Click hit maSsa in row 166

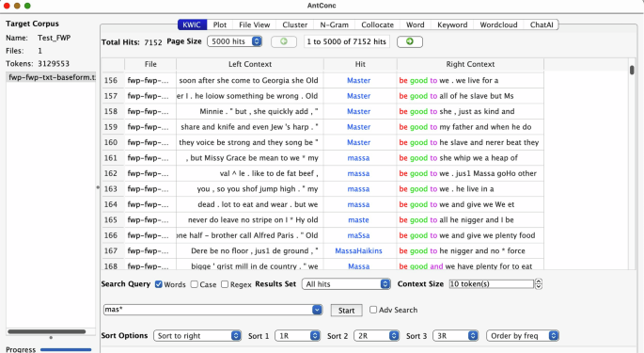click(x=358, y=235)
